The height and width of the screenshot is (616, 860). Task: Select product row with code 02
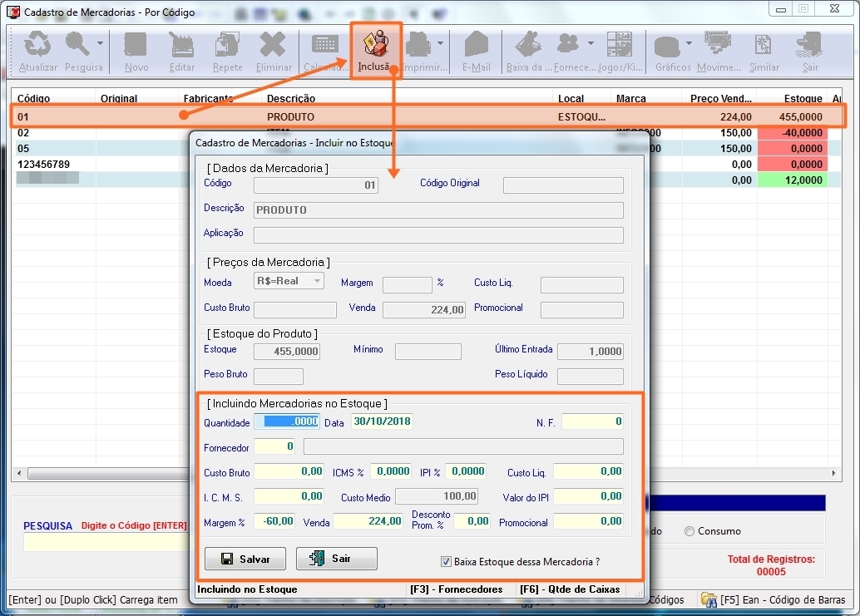[x=50, y=133]
